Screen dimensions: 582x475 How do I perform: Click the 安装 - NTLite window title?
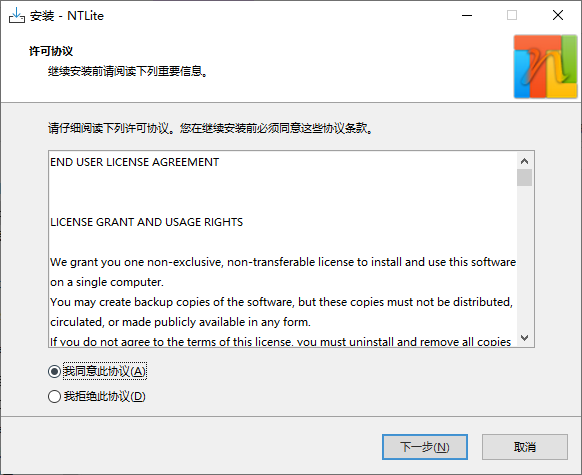[x=67, y=16]
